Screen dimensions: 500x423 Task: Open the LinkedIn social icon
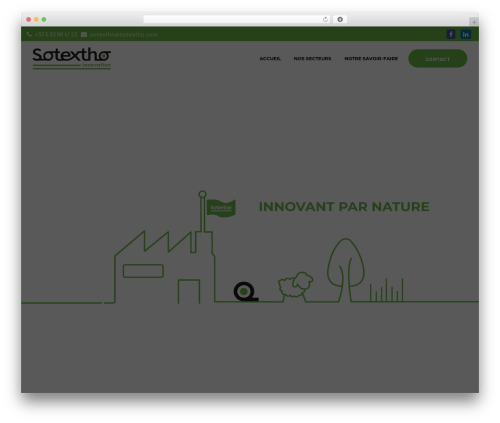tap(466, 34)
